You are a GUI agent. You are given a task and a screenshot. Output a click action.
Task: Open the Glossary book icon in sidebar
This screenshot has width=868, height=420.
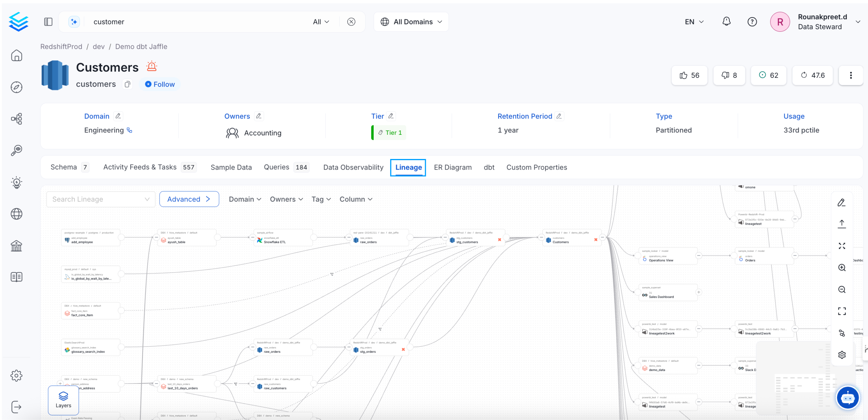tap(17, 277)
